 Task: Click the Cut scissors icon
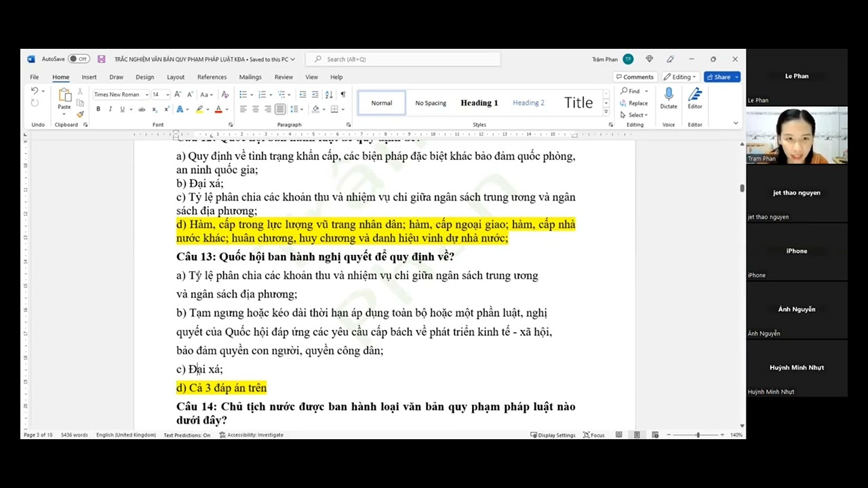[x=80, y=91]
